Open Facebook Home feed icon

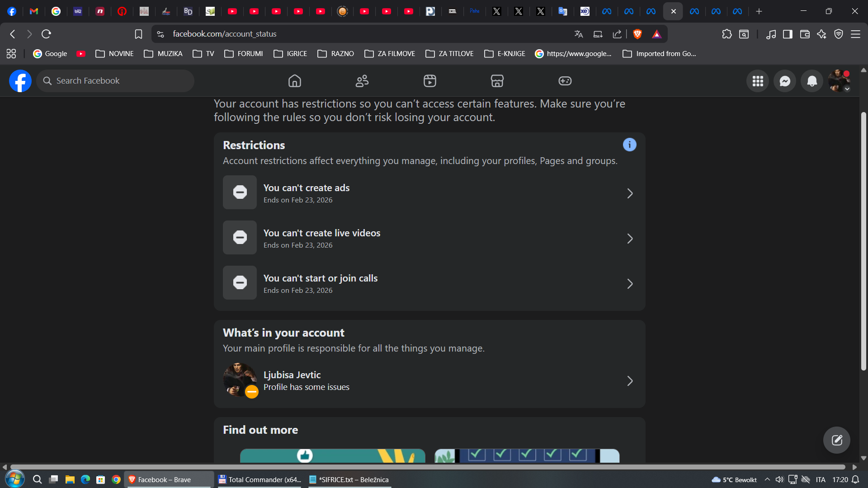tap(294, 81)
